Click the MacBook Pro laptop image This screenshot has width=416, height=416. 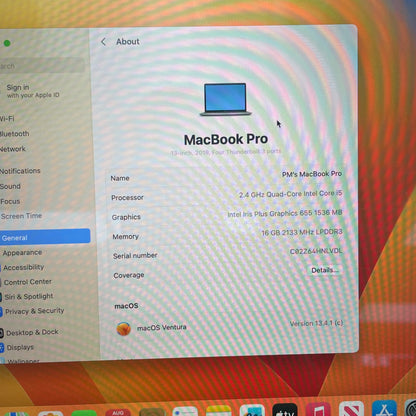click(226, 99)
